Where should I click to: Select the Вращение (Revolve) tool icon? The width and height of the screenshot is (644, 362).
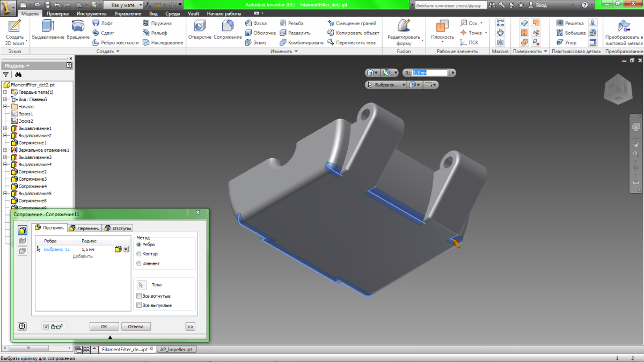click(78, 27)
